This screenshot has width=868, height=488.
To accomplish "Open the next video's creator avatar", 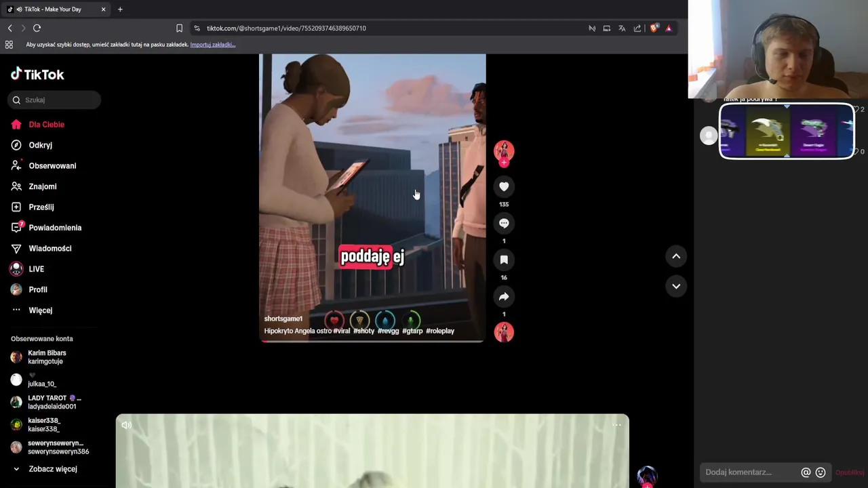I will click(x=647, y=476).
